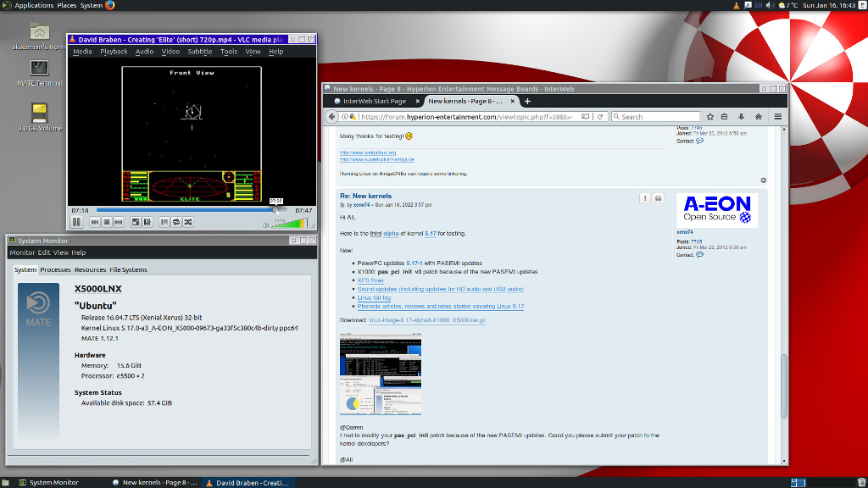The height and width of the screenshot is (488, 868).
Task: Select the System tab in System Monitor
Action: coord(25,269)
